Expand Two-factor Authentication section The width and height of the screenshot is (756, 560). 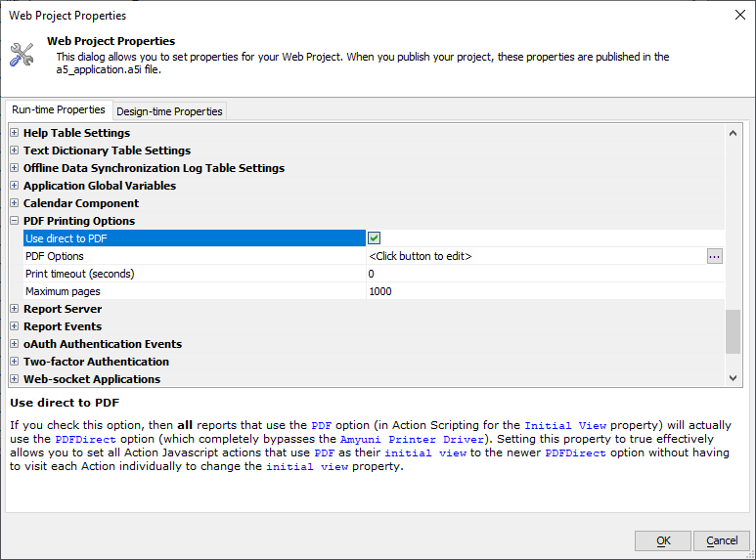tap(15, 362)
